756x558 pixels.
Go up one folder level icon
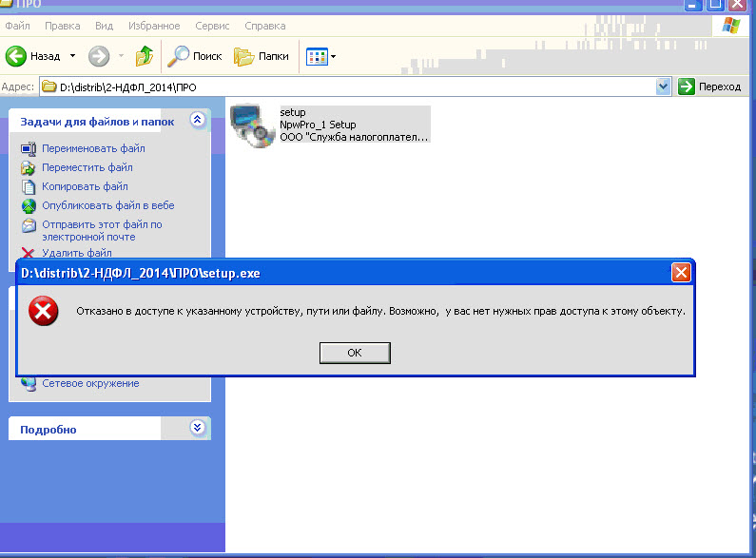coord(145,56)
